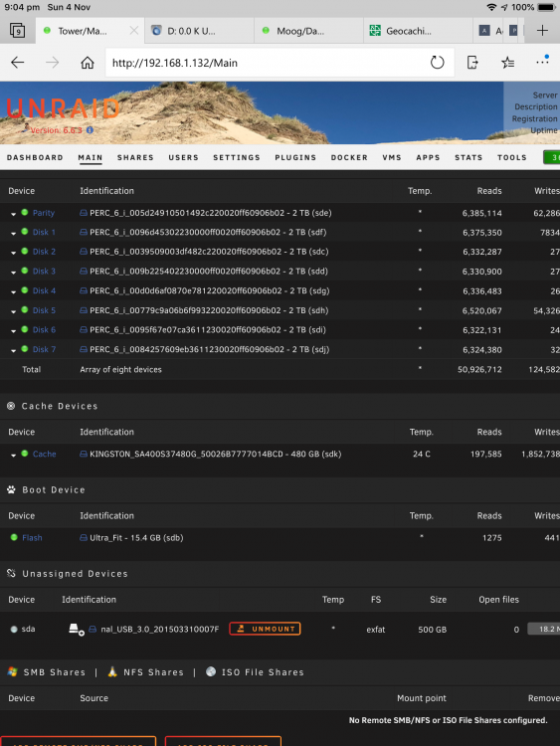
Task: Open the Plugins menu
Action: click(x=295, y=157)
